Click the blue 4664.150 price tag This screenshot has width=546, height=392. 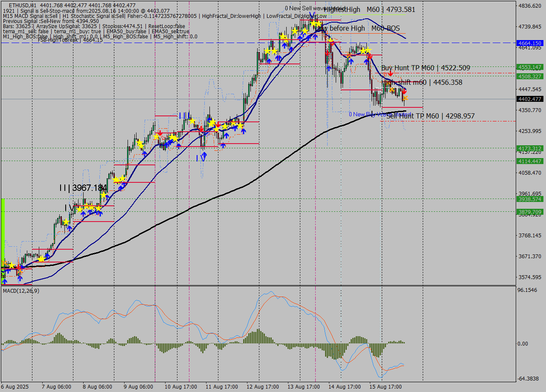point(529,43)
